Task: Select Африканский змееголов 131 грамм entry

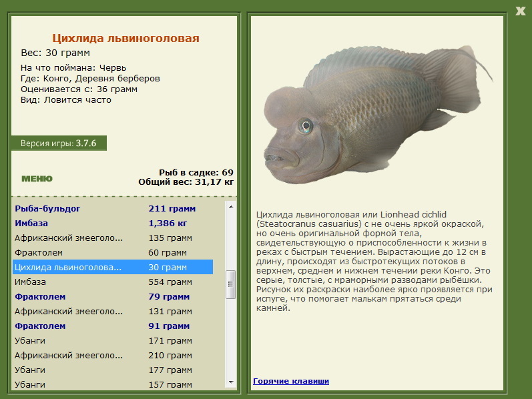Action: tap(113, 311)
